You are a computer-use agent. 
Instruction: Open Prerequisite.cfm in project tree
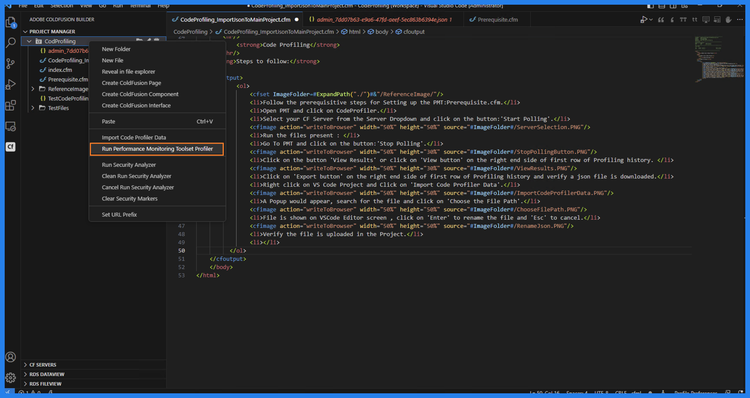67,79
